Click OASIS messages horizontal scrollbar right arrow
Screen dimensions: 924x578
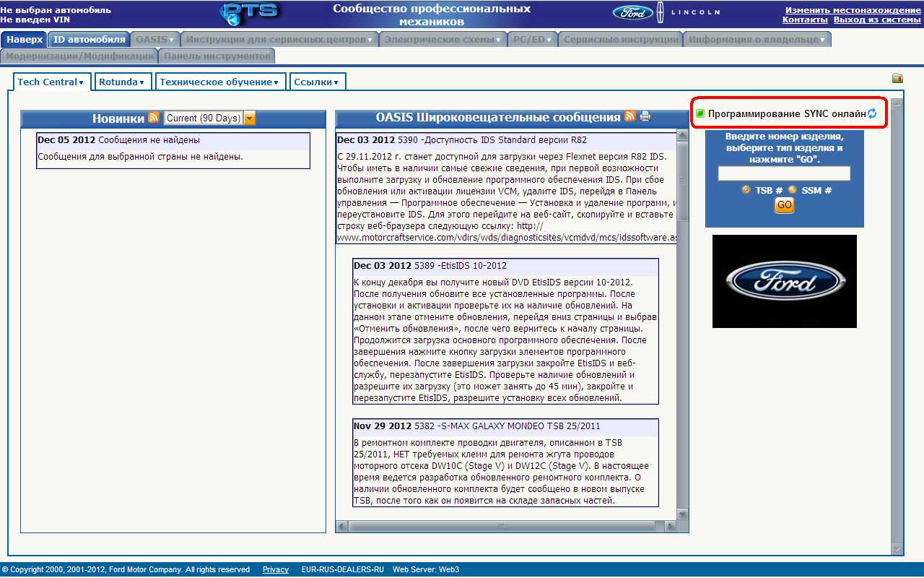tap(671, 527)
